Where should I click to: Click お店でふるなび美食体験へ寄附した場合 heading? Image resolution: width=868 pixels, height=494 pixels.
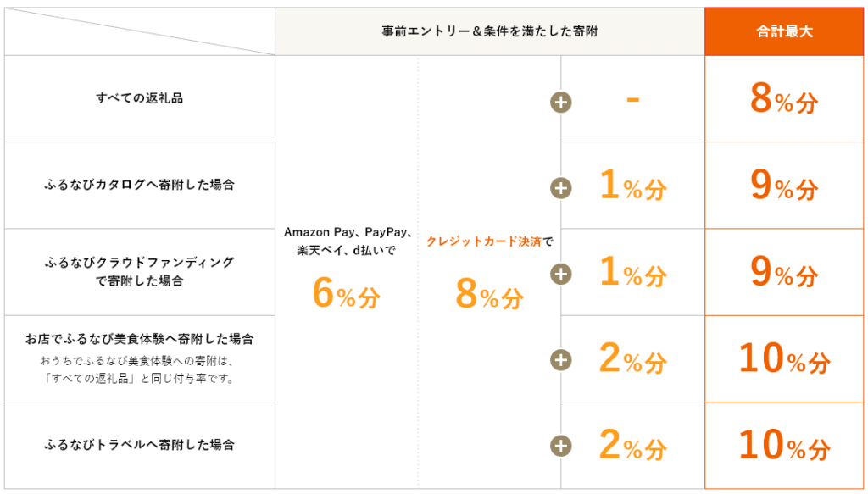140,339
